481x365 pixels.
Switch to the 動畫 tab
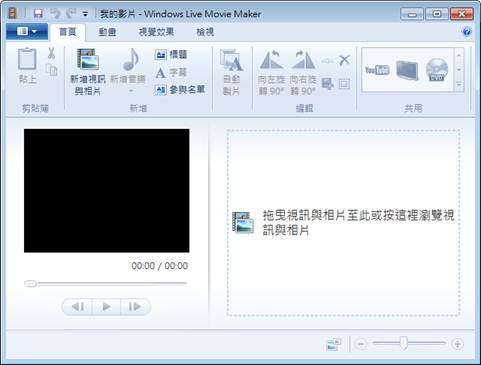point(107,32)
